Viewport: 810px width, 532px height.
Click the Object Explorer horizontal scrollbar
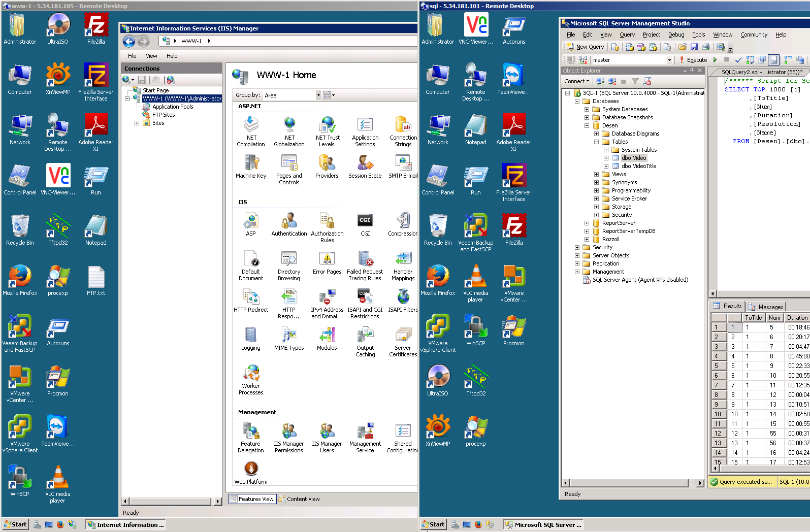633,483
